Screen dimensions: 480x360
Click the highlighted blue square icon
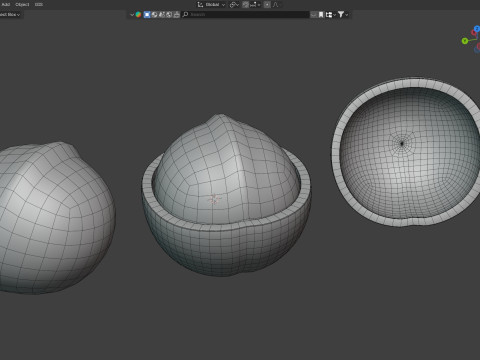[147, 15]
